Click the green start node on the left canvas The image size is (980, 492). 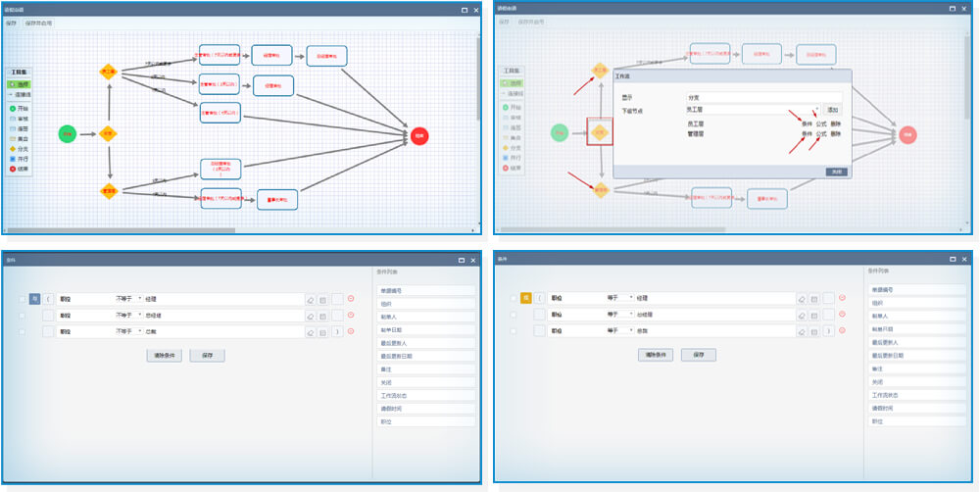[x=67, y=134]
